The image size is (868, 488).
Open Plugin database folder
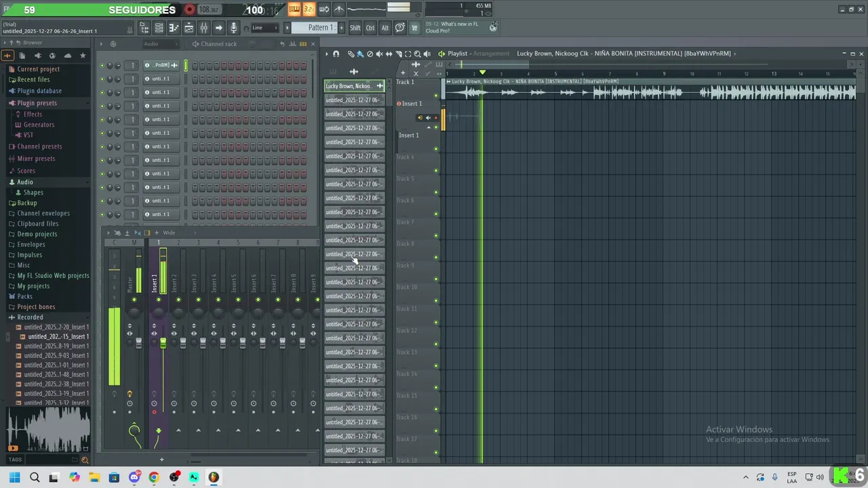[39, 91]
